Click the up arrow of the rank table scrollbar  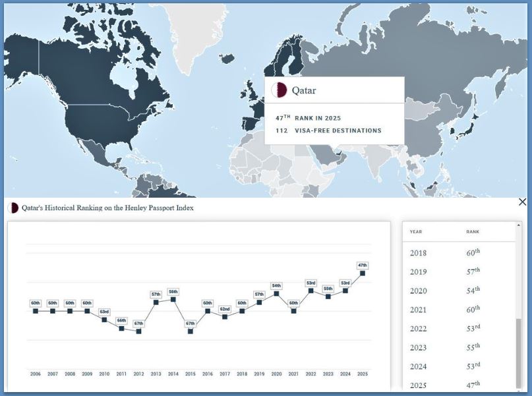tap(518, 225)
